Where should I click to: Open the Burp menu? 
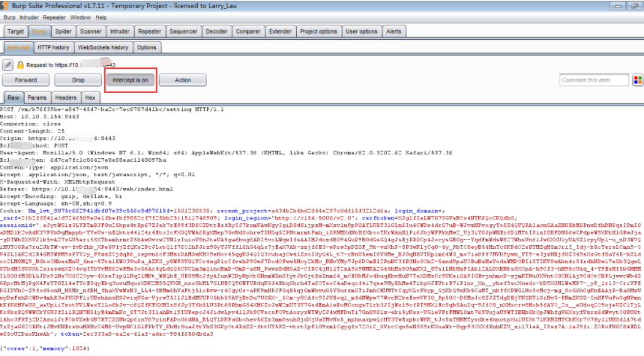tap(10, 18)
